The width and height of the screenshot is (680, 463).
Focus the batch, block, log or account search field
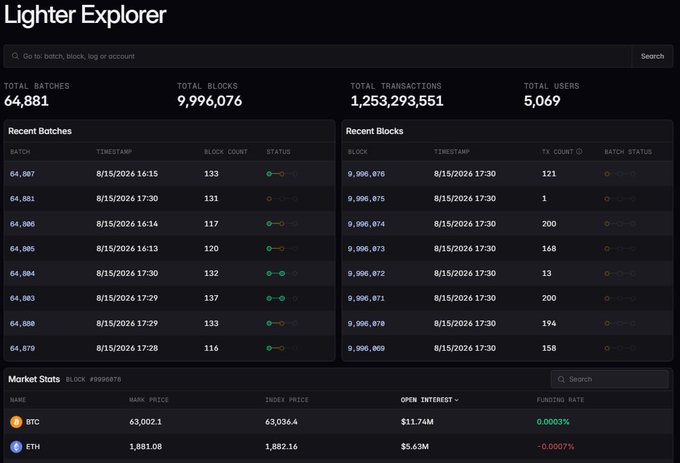(317, 56)
